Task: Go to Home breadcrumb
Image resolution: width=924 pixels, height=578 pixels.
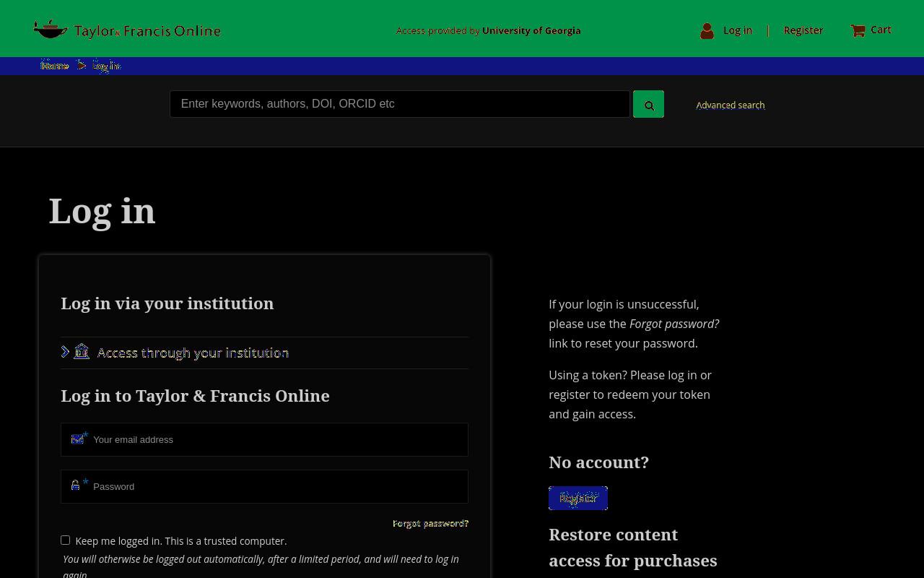Action: click(x=55, y=66)
